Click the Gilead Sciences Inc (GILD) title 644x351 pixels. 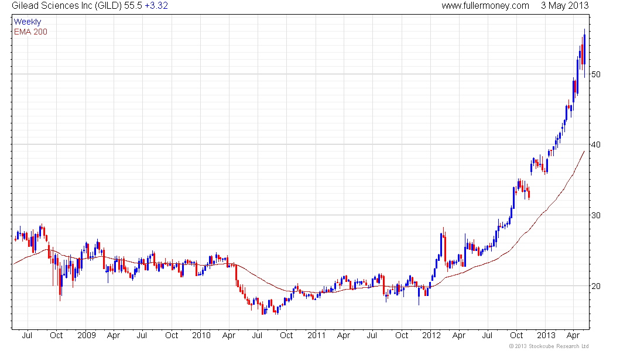[67, 6]
